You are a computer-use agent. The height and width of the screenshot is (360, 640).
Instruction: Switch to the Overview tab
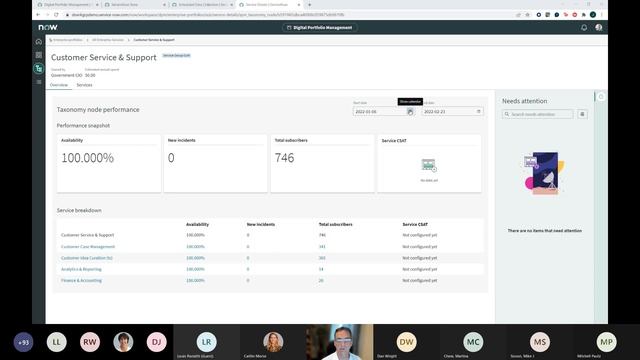[59, 85]
